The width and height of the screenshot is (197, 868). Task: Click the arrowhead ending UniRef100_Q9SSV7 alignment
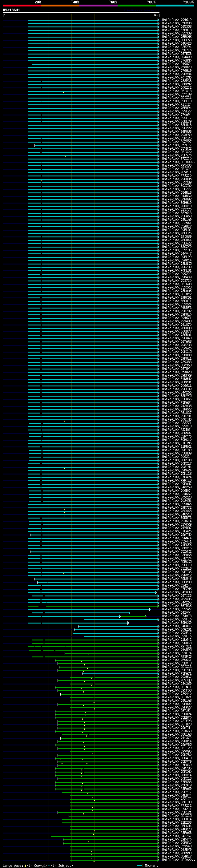pyautogui.click(x=150, y=609)
